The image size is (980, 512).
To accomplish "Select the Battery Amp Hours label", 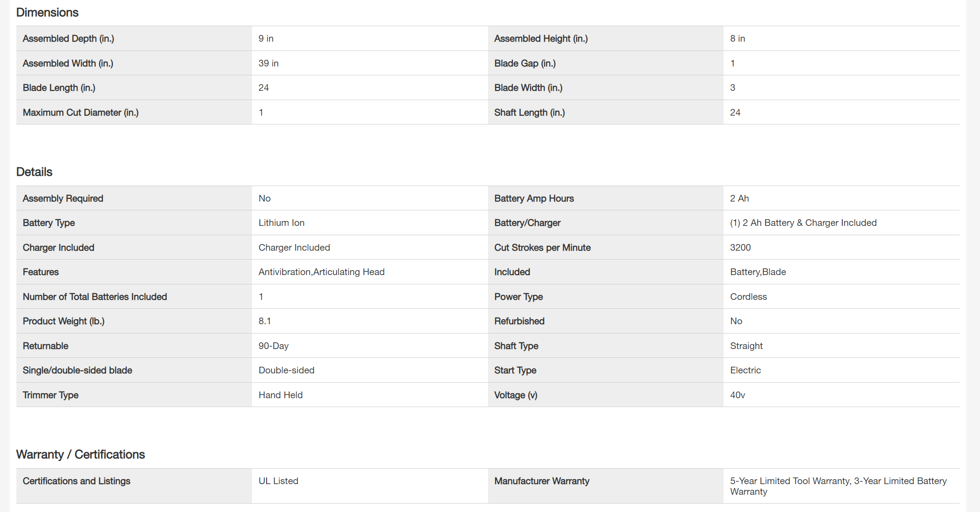I will [534, 198].
